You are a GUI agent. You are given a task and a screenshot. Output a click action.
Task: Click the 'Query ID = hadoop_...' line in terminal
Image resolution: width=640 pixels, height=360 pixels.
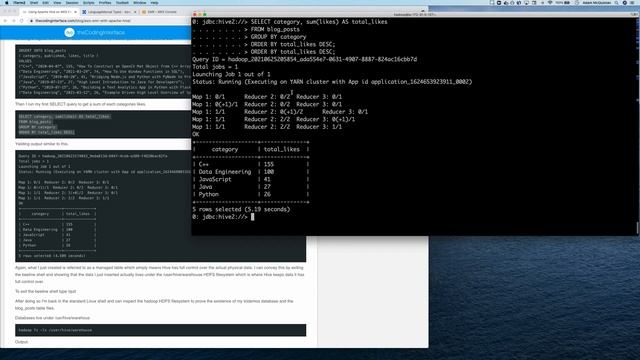[304, 59]
